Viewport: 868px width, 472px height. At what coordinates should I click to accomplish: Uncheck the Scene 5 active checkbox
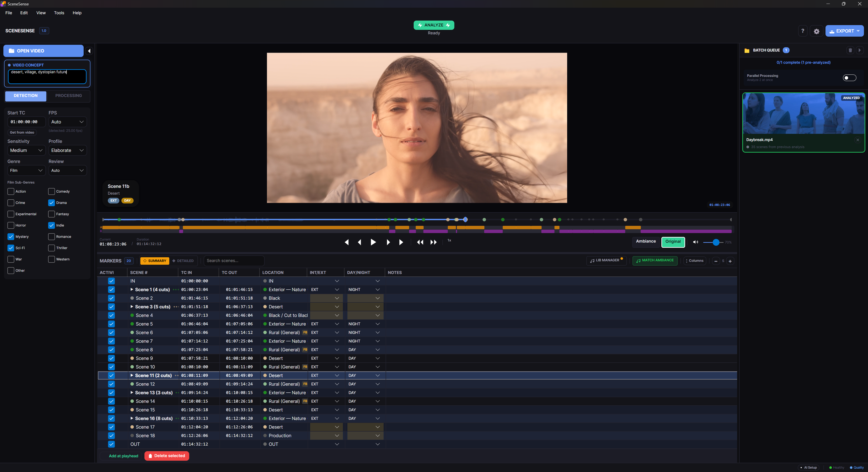[x=111, y=324]
